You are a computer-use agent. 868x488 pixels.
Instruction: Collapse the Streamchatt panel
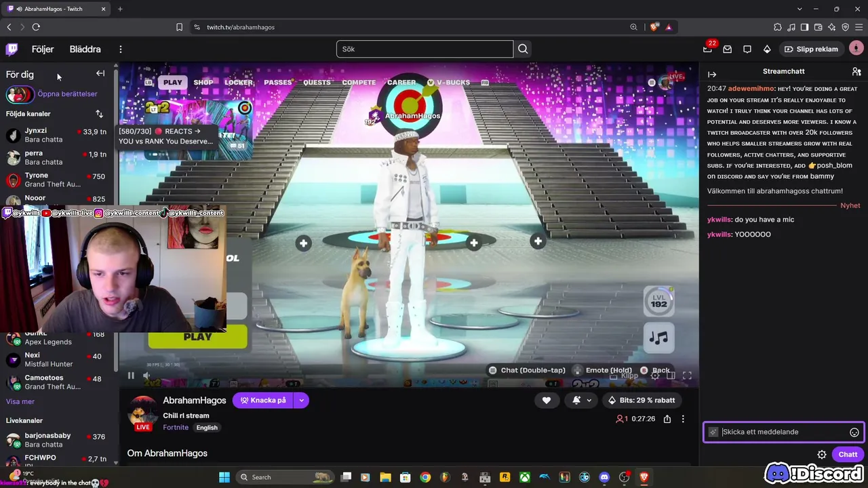coord(712,74)
